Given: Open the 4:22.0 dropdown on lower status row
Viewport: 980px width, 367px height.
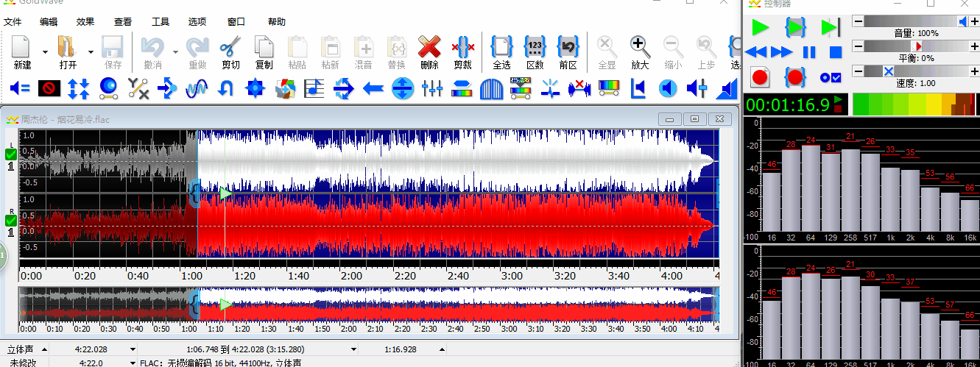Looking at the screenshot, I should [x=133, y=362].
